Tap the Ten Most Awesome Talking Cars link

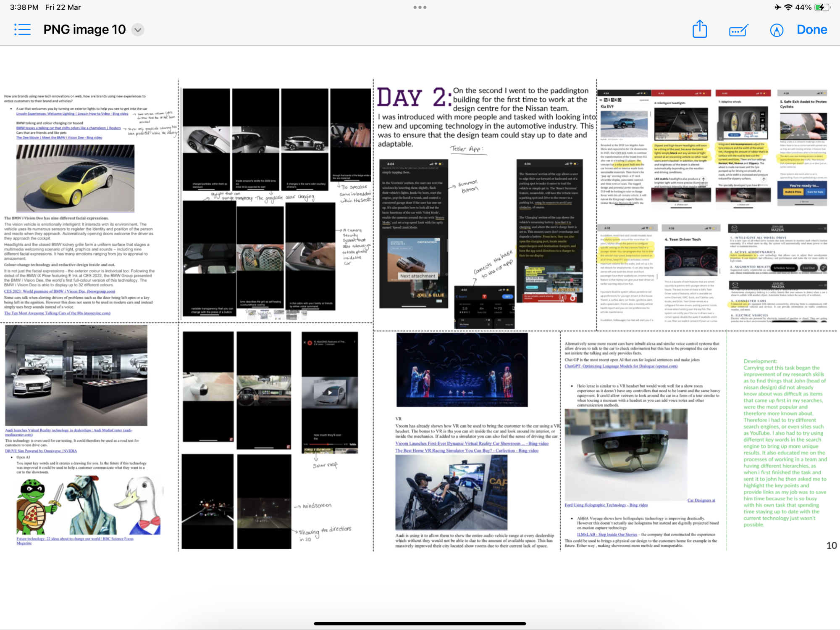click(57, 313)
